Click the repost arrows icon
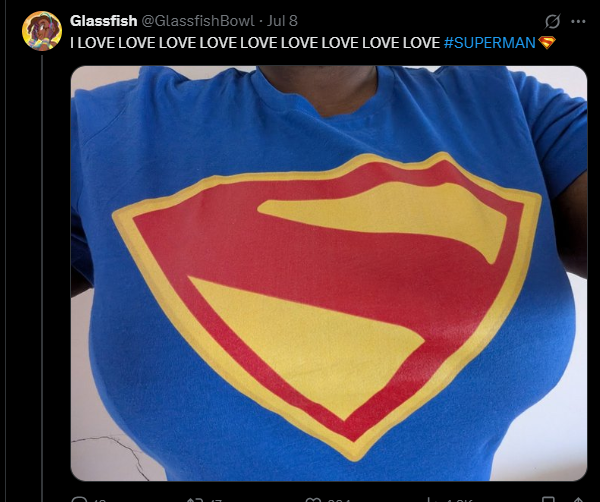Image resolution: width=600 pixels, height=502 pixels. 192,500
